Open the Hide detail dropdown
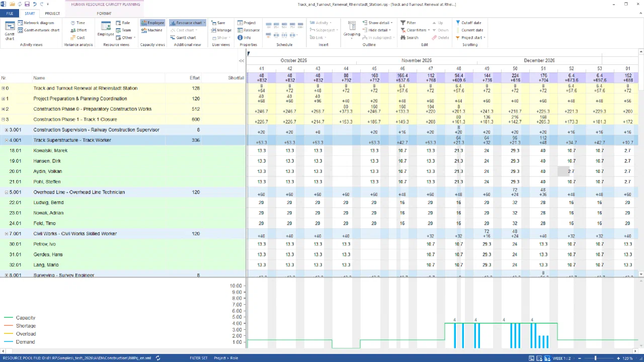The height and width of the screenshot is (362, 644). point(377,30)
